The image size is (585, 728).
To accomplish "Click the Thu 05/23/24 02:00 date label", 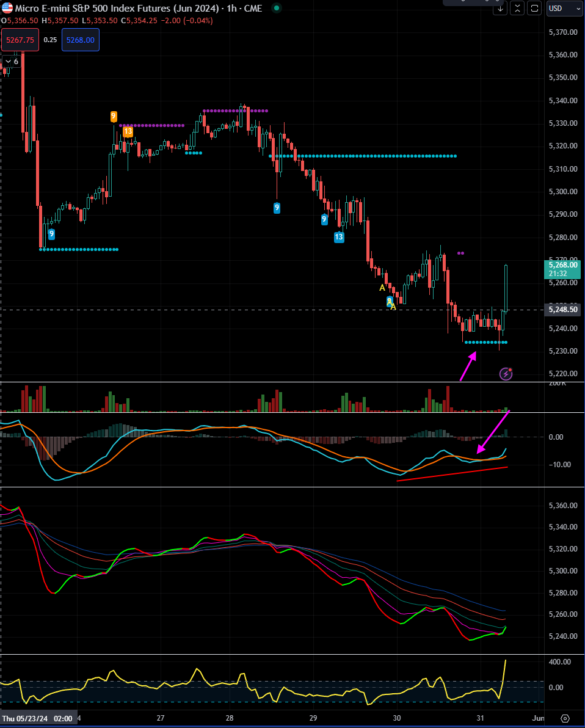I will pos(37,718).
